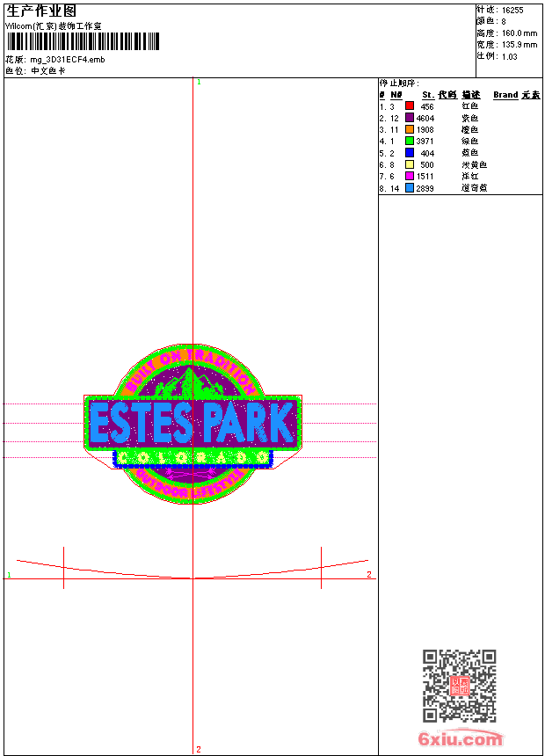Click stitch count value 4604
This screenshot has width=545, height=756.
(x=425, y=118)
